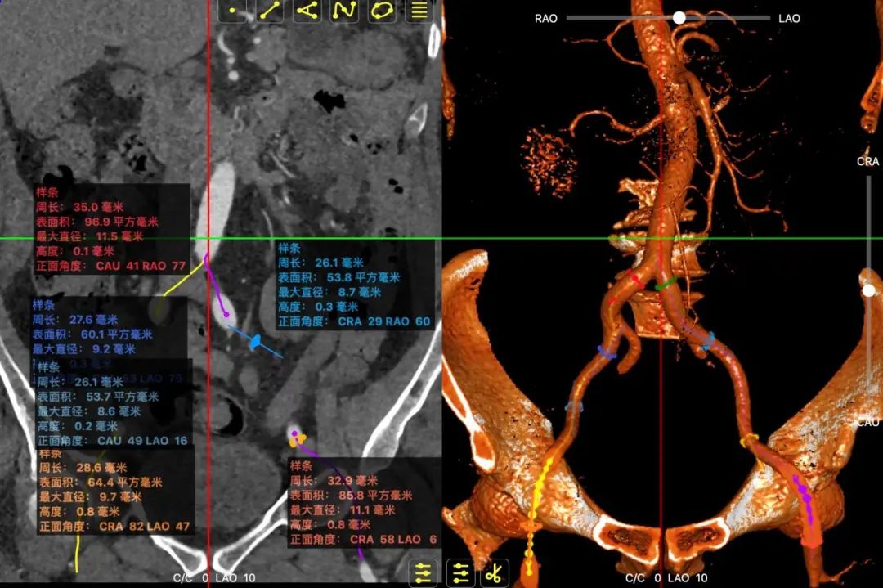
Task: Click the angle 'CRA 29 RAO 60'
Action: coord(384,321)
